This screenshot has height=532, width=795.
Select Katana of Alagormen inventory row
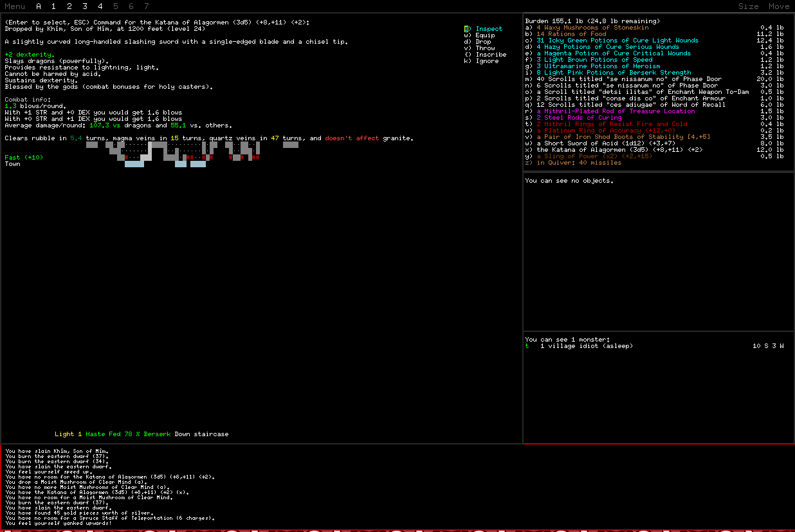tap(654, 150)
